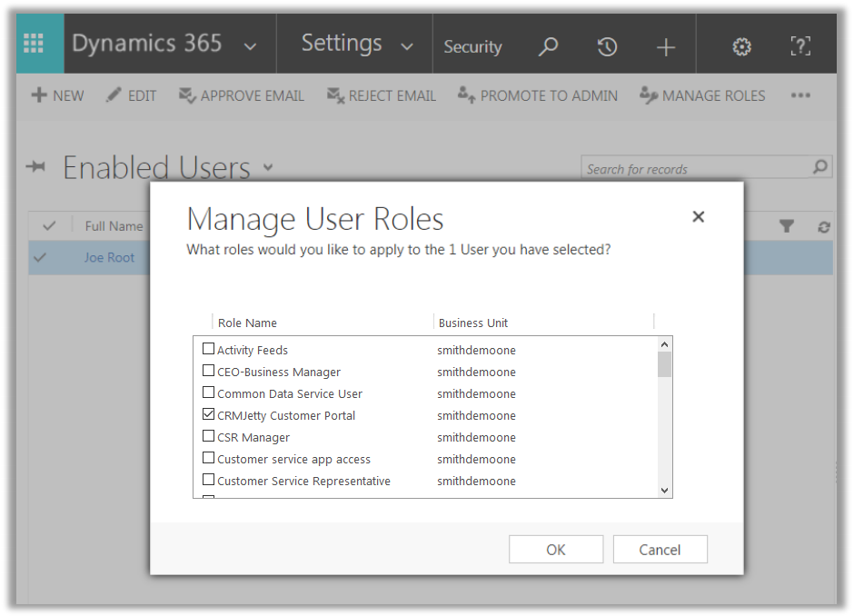The image size is (854, 616).
Task: Check the Common Data Service User role
Action: (208, 392)
